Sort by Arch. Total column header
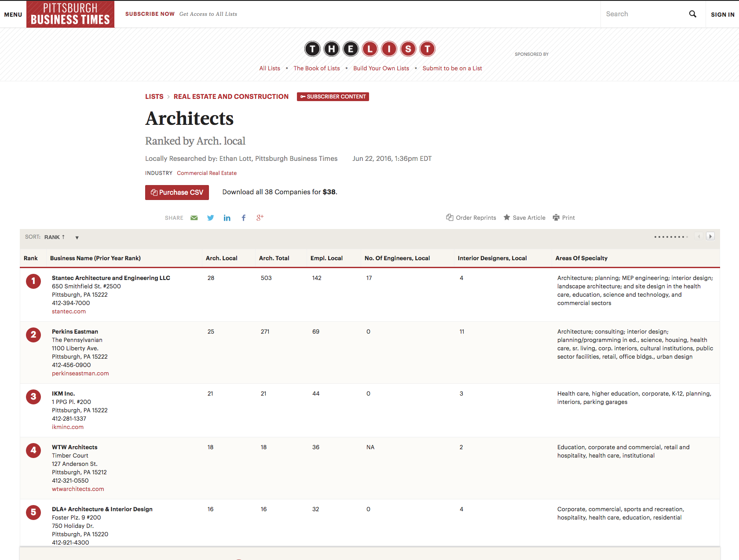Viewport: 739px width, 560px height. coord(274,258)
